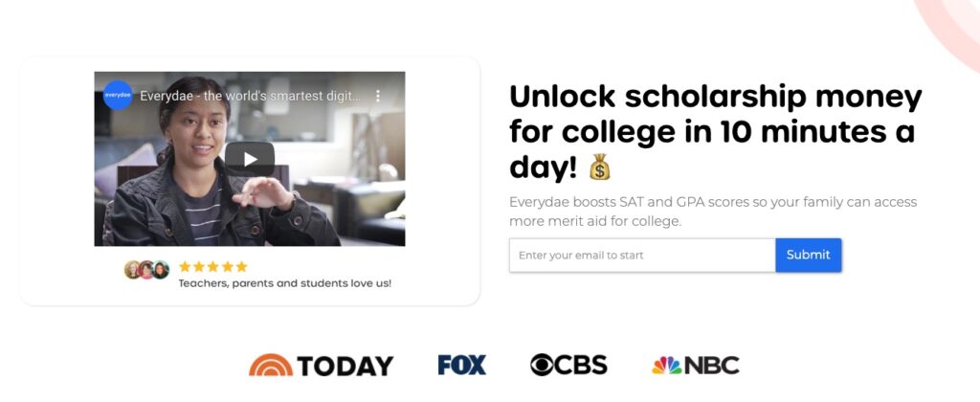Focus the "Enter your email to start" field

tap(642, 256)
